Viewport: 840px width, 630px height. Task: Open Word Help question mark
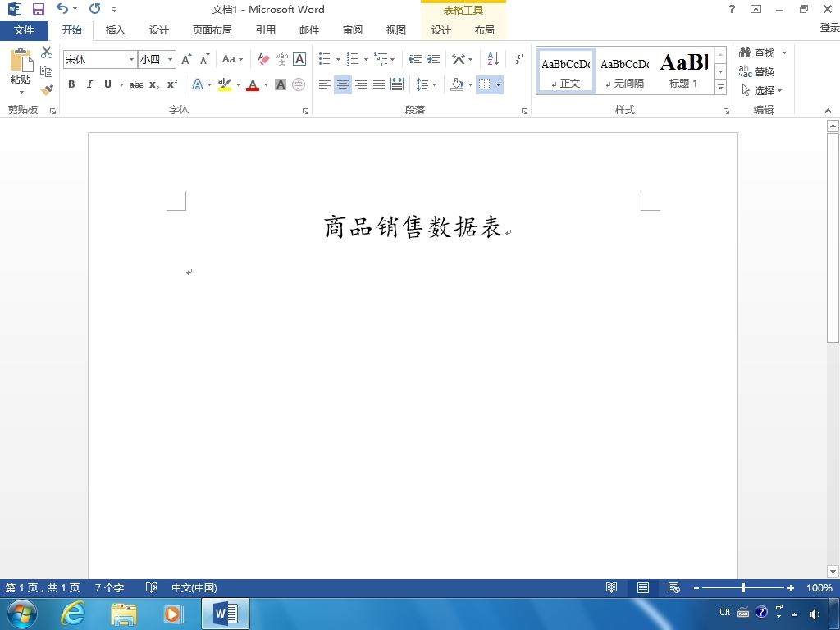(732, 9)
